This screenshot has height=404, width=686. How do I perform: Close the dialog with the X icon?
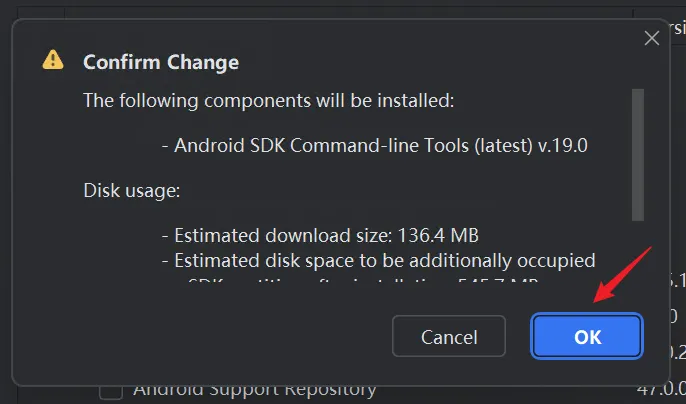tap(651, 39)
